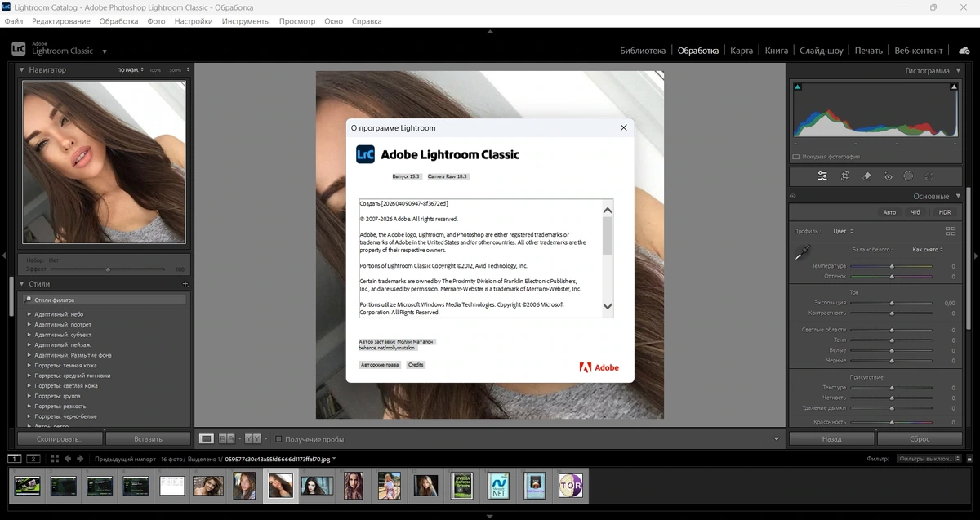Click the Вставить button

tap(148, 438)
